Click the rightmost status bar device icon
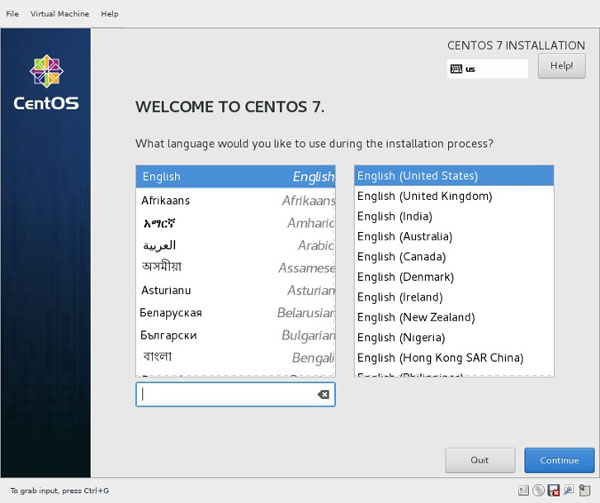The image size is (600, 503). (583, 491)
